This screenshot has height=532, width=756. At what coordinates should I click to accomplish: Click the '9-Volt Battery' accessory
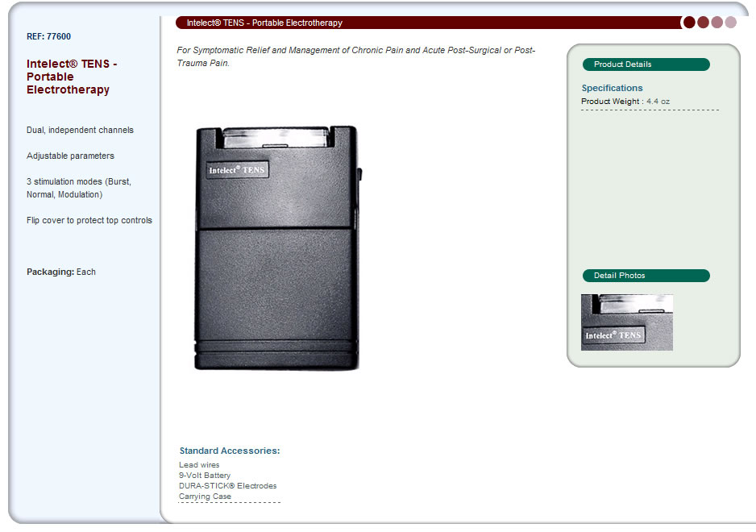205,475
